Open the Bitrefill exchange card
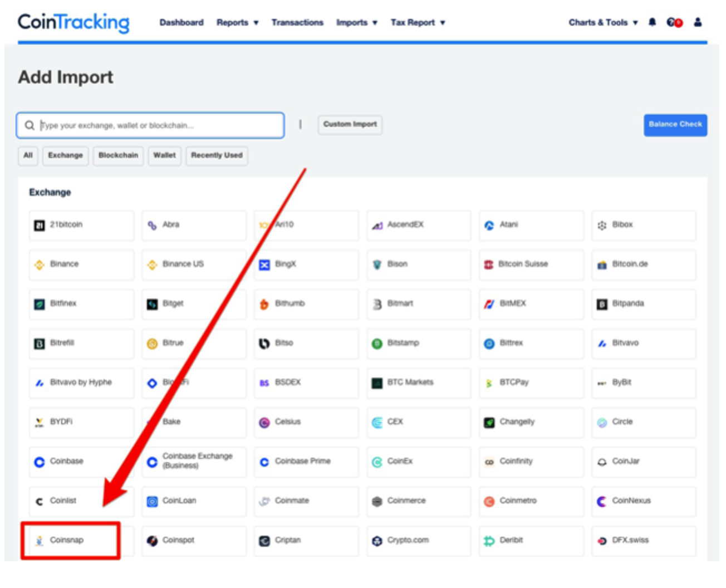The height and width of the screenshot is (588, 726). click(x=81, y=343)
